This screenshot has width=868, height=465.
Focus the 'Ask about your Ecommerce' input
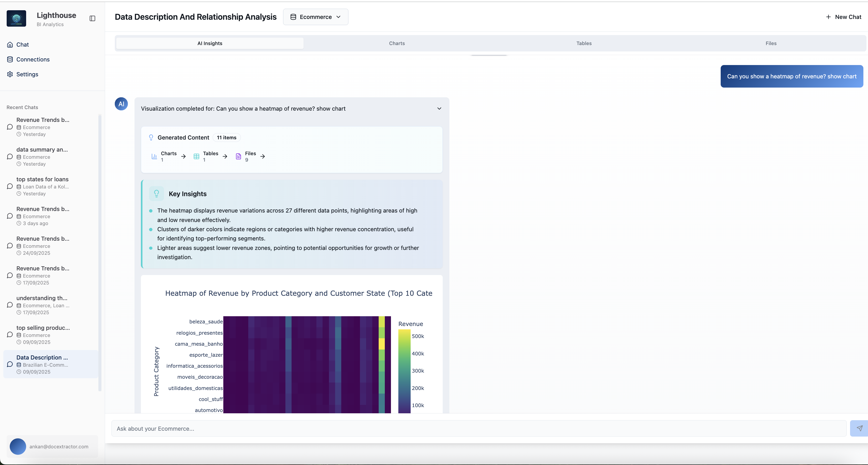coord(479,428)
